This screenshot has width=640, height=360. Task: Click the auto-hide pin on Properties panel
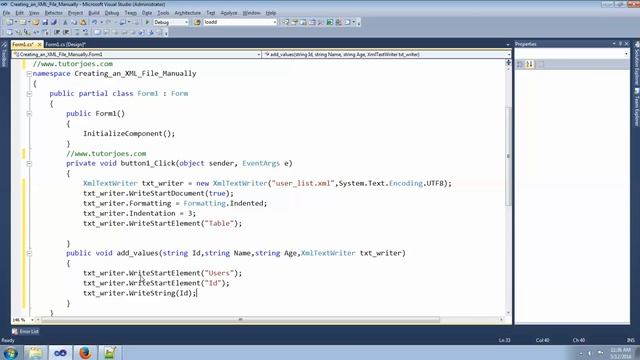(620, 44)
